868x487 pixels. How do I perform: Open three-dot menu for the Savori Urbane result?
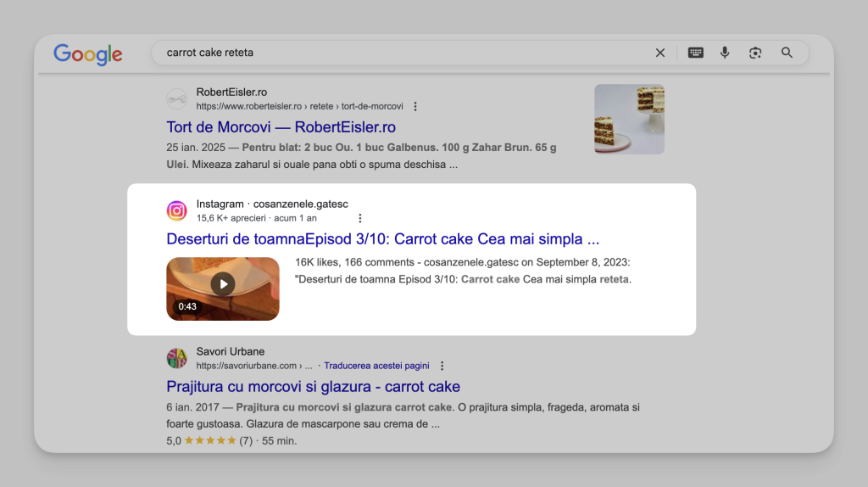click(442, 366)
